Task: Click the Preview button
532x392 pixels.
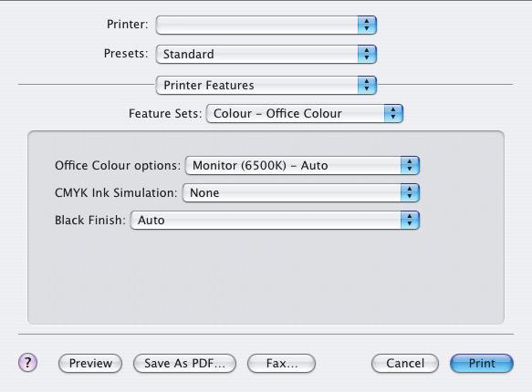Action: (x=90, y=363)
